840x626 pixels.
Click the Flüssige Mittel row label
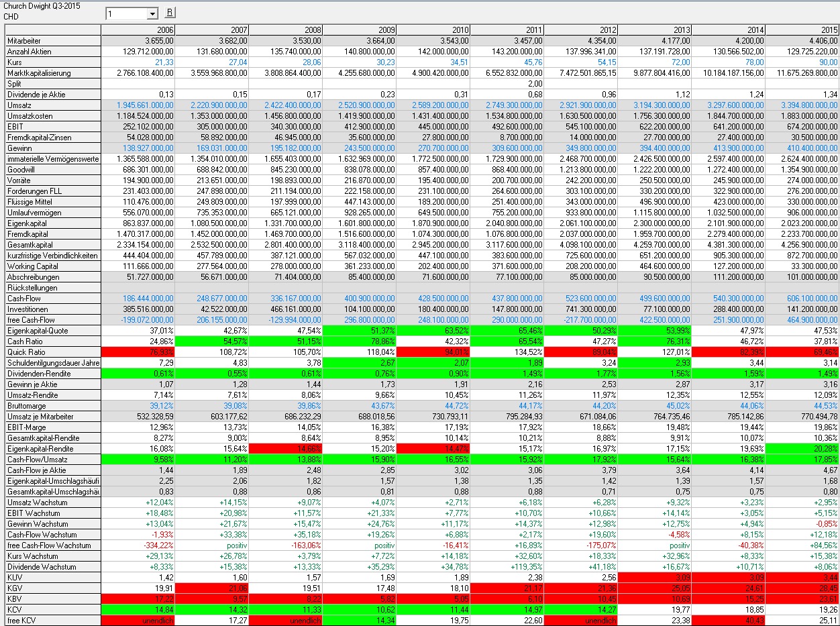[x=53, y=202]
